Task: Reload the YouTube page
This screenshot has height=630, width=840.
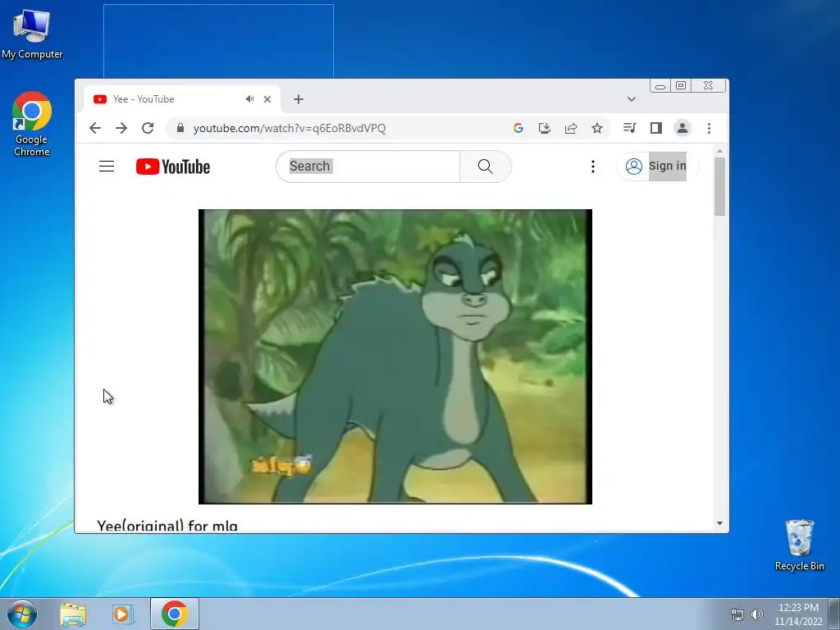Action: (x=148, y=128)
